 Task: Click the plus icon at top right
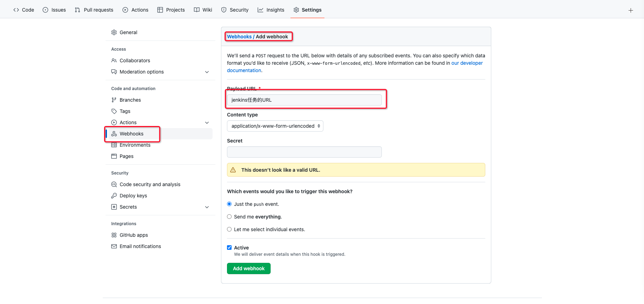pos(631,10)
